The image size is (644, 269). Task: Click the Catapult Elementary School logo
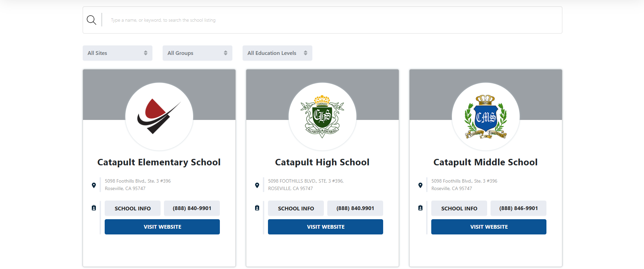tap(159, 117)
